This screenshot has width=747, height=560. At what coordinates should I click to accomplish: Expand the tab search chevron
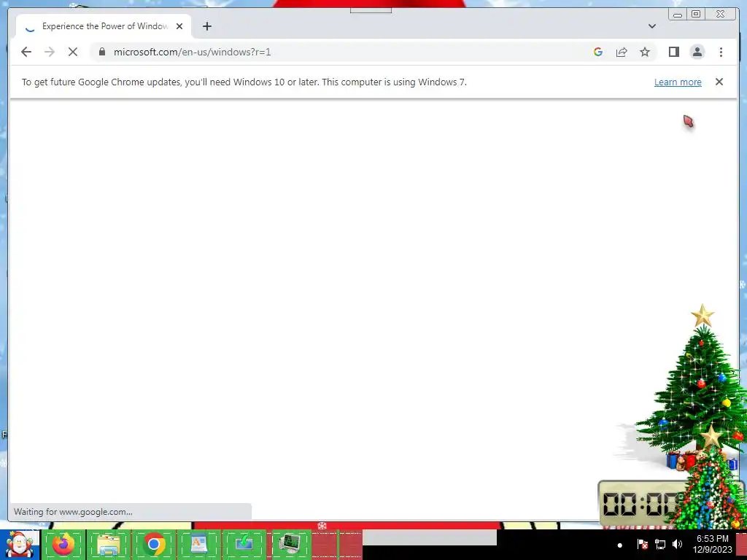(651, 26)
